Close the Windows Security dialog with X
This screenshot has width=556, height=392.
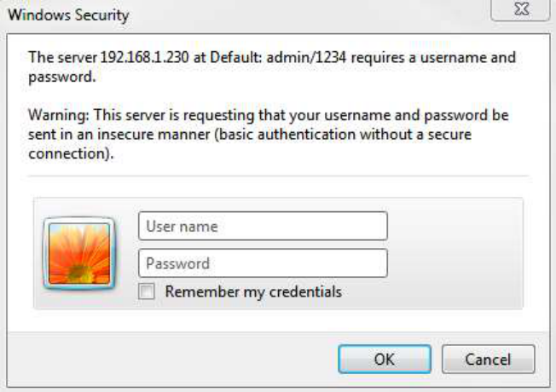[521, 9]
